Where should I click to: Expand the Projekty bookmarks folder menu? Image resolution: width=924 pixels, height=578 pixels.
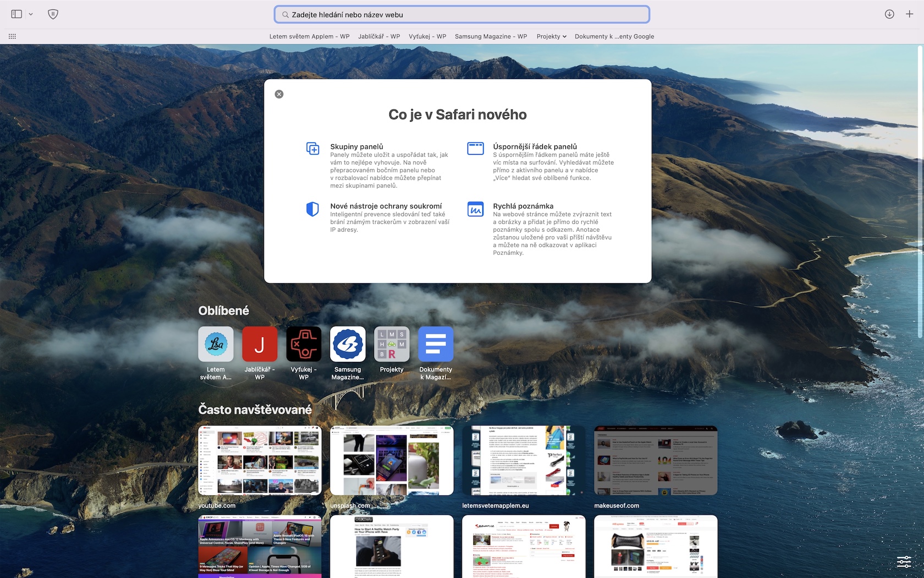(552, 36)
